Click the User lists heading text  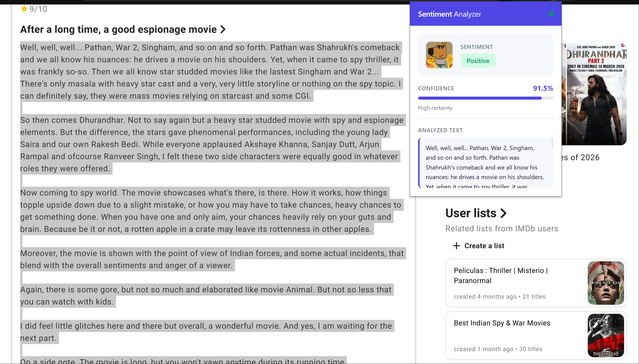coord(471,213)
